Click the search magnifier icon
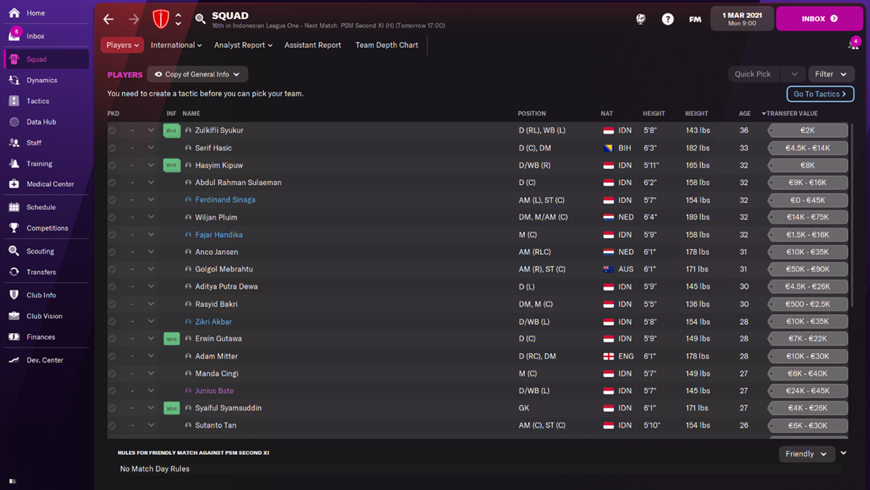Screen dimensions: 870x490 tap(200, 19)
